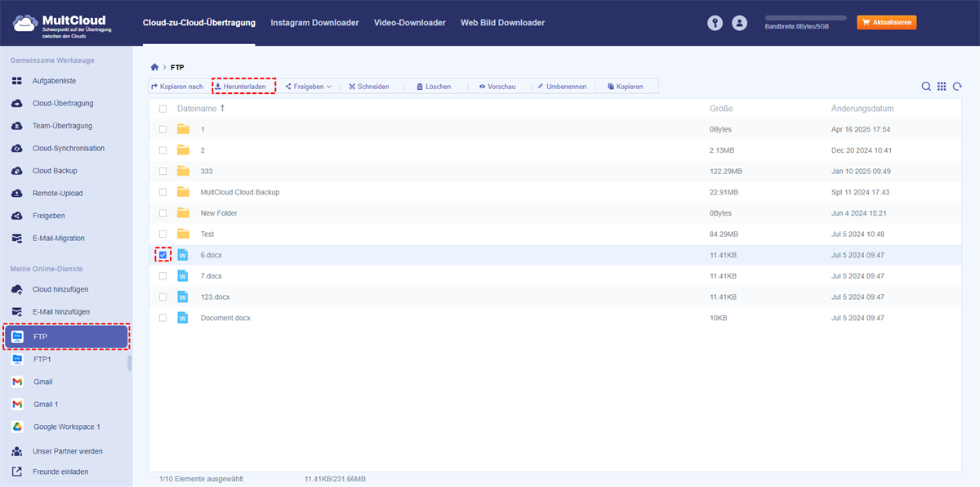Expand the Freigeben dropdown in toolbar
This screenshot has height=487, width=980.
click(x=309, y=87)
